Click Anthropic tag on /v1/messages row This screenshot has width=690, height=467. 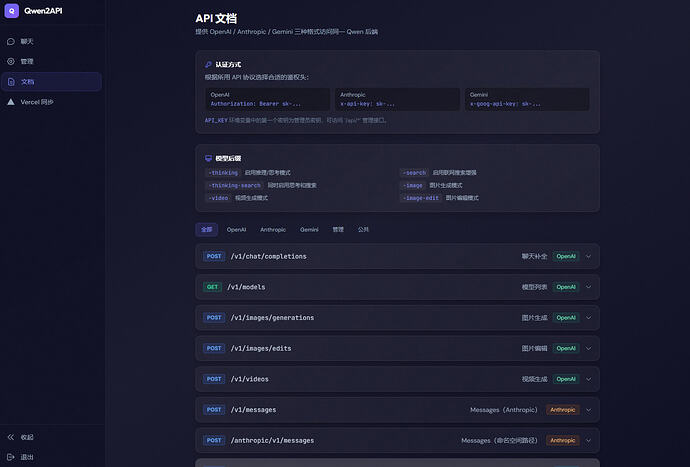pos(562,410)
